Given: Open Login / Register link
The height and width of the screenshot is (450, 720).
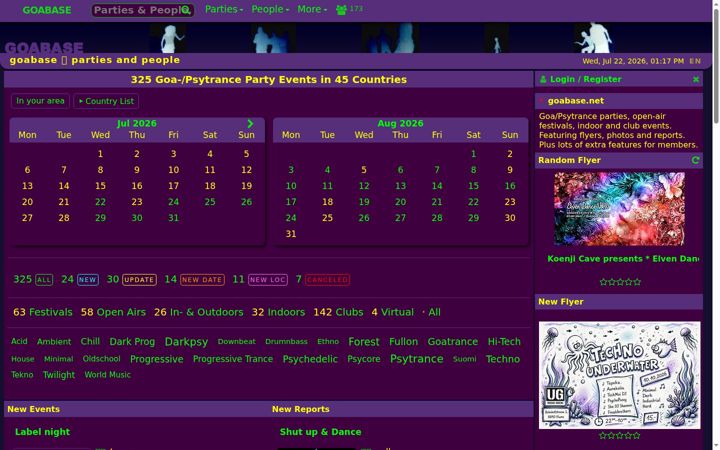Looking at the screenshot, I should 585,79.
